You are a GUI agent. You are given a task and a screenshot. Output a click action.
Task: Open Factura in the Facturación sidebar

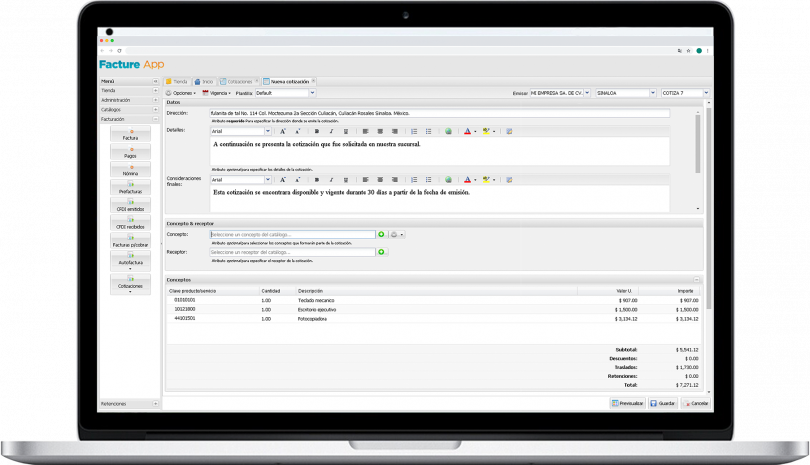coord(130,134)
